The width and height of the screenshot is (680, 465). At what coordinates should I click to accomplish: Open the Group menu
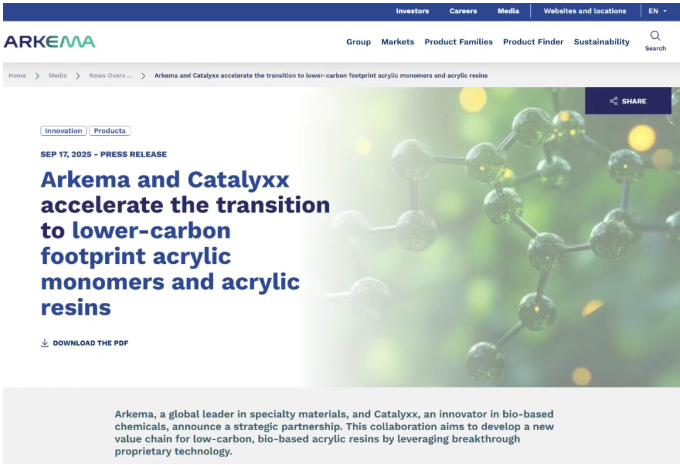coord(358,42)
